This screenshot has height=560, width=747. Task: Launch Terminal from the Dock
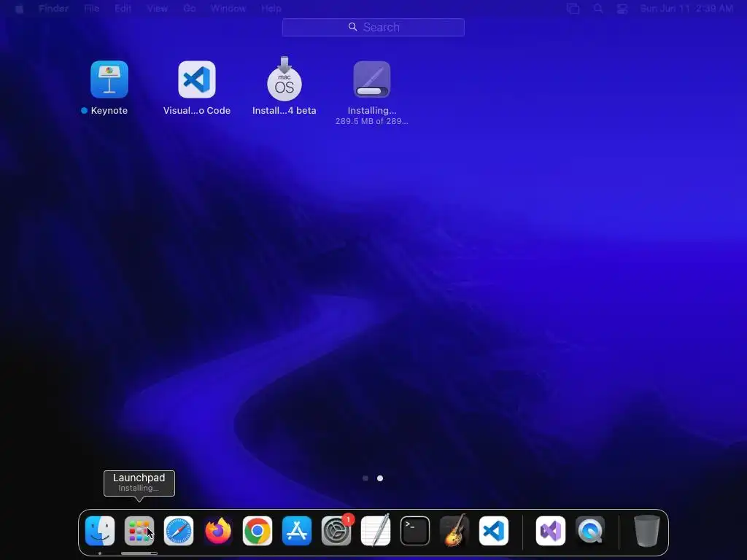415,531
